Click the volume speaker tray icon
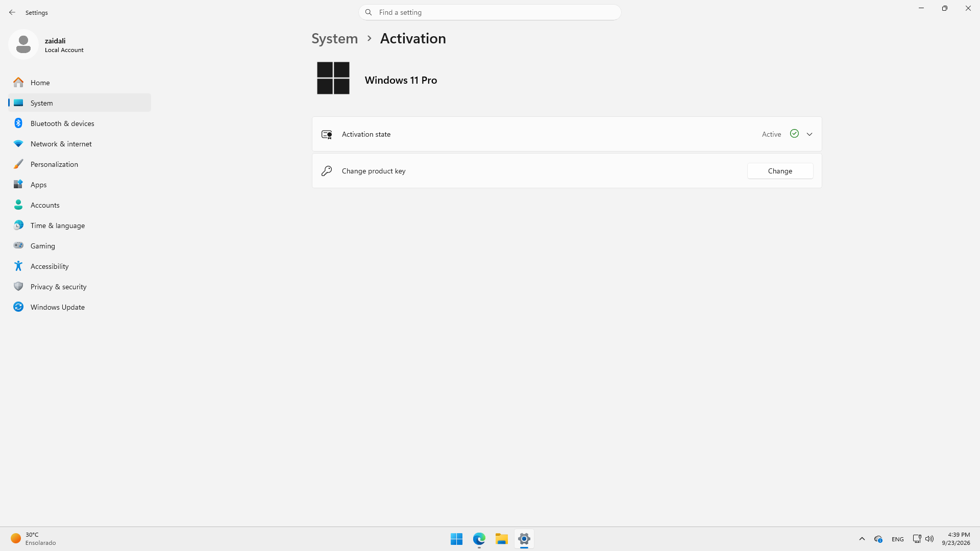 pyautogui.click(x=929, y=538)
